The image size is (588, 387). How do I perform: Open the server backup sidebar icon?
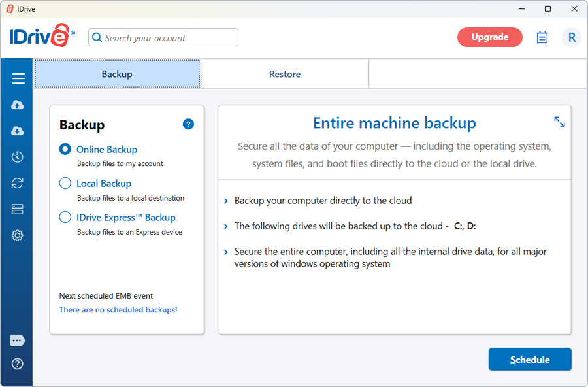[x=17, y=209]
